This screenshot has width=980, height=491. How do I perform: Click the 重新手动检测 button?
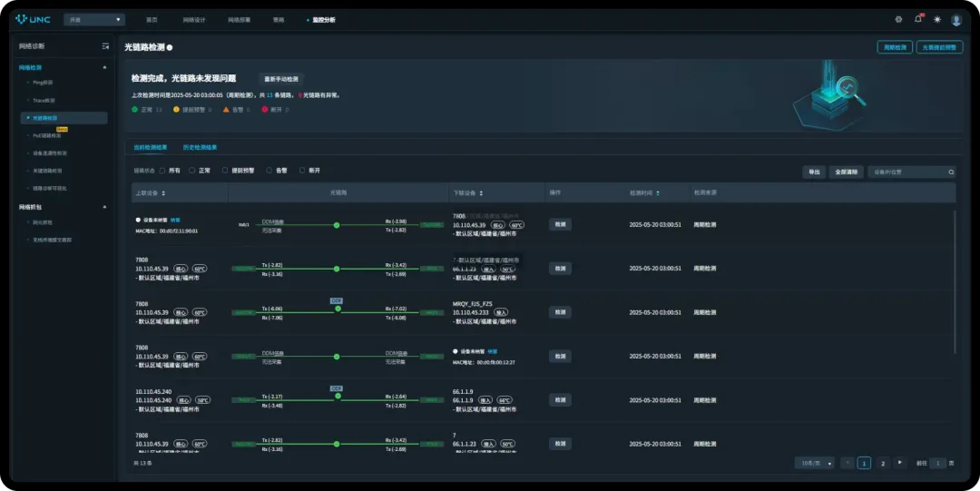coord(281,79)
